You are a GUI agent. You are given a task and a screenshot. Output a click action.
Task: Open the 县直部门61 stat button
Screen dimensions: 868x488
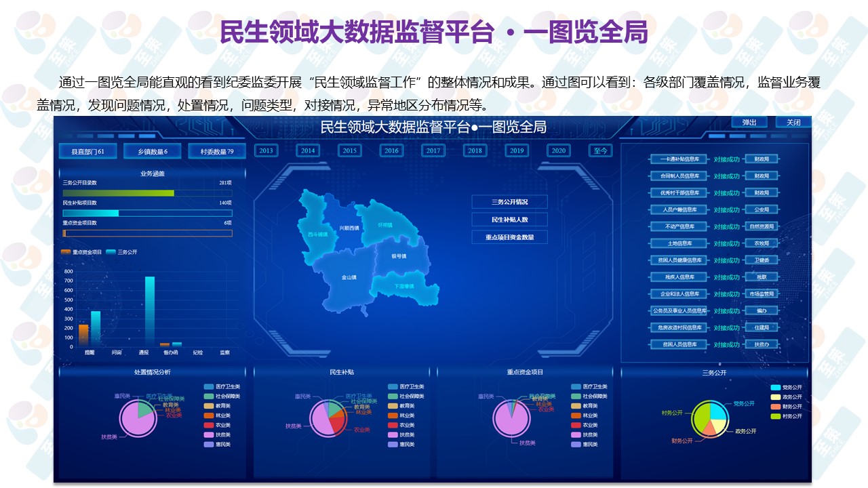tap(88, 151)
